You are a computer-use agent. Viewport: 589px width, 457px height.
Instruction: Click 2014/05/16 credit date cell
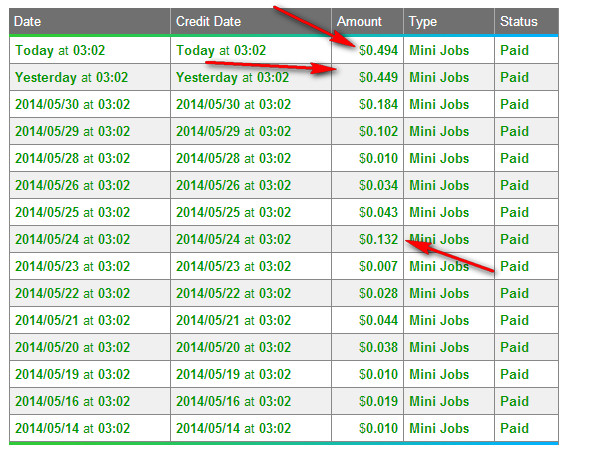pos(251,401)
